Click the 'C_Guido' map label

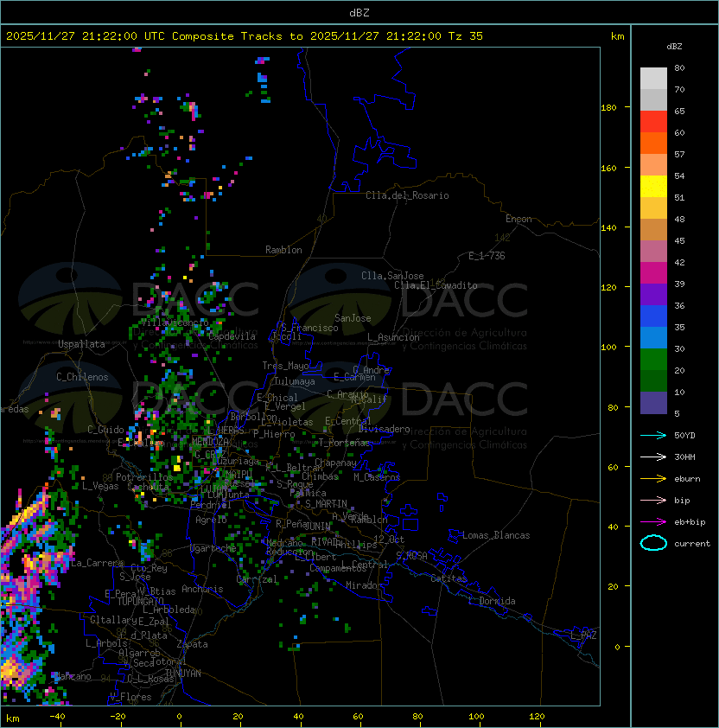(x=105, y=430)
